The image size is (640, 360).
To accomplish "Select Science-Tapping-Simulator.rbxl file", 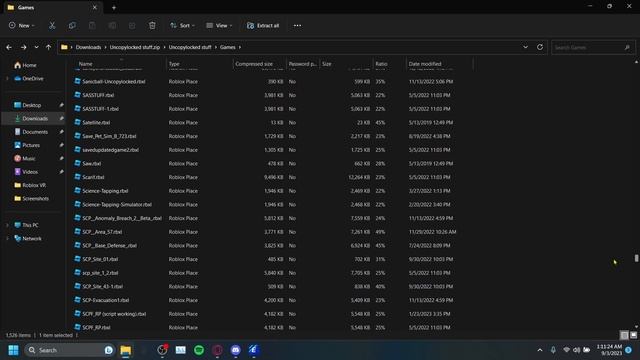I will [117, 204].
